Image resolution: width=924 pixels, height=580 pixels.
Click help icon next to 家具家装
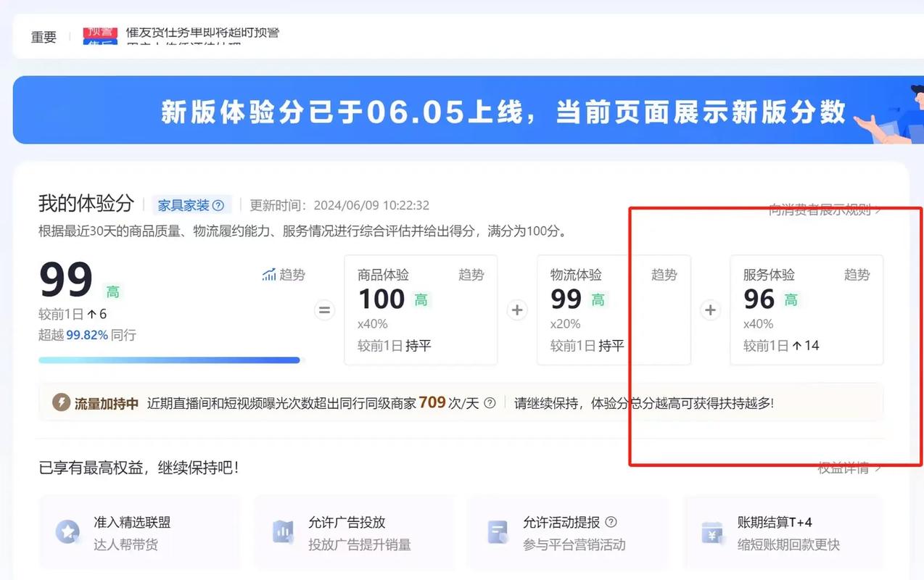(218, 205)
